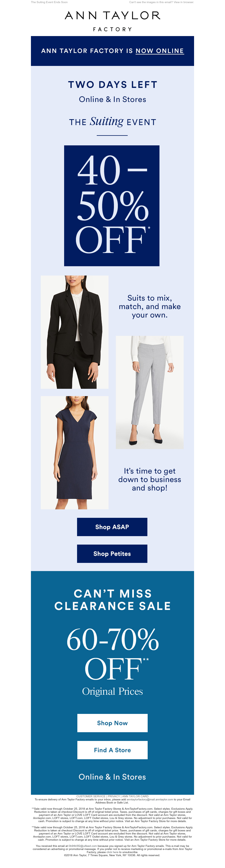Click the Shop ASAP button
The image size is (225, 868).
[x=112, y=527]
